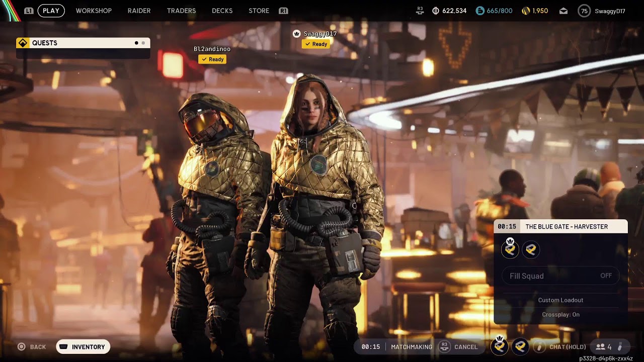Click the R3 stick icon in top bar
644x362 pixels.
point(420,11)
